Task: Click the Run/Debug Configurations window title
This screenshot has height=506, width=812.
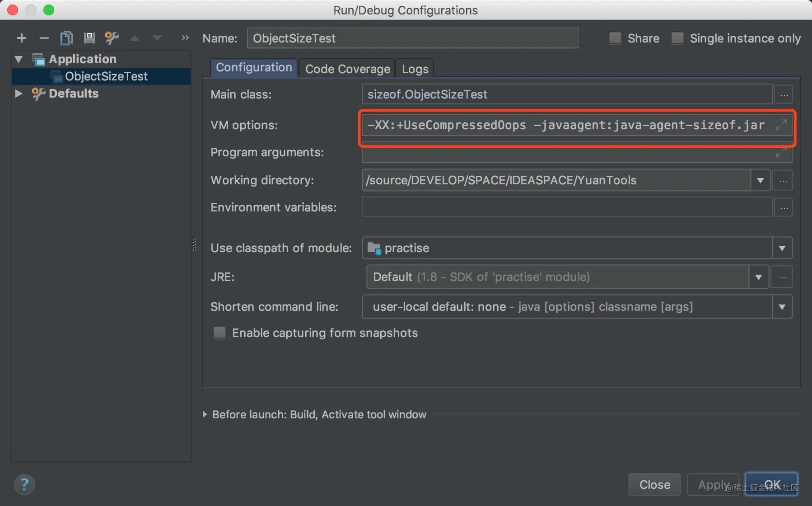Action: (406, 10)
